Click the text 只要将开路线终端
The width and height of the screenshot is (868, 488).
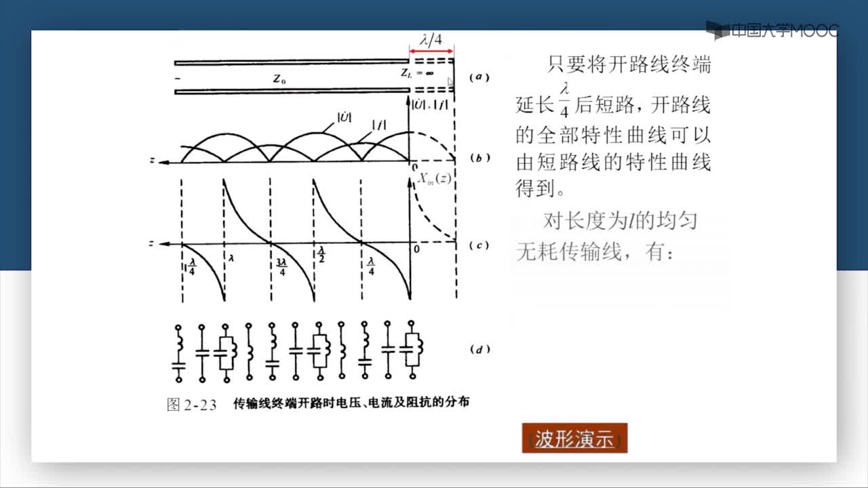pos(629,65)
